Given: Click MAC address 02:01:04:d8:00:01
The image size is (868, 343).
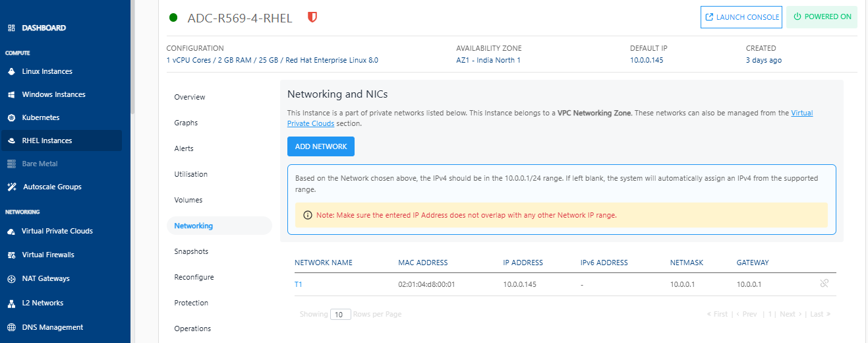Looking at the screenshot, I should (x=427, y=284).
